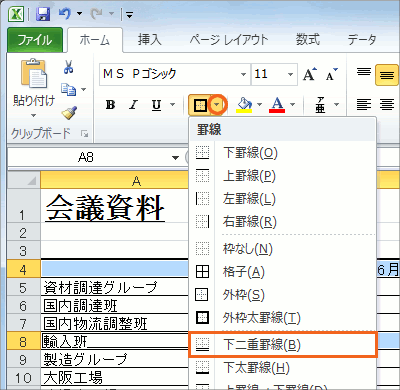Open the Customize Quick Access Toolbar dropdown
The height and width of the screenshot is (390, 400).
pyautogui.click(x=129, y=15)
